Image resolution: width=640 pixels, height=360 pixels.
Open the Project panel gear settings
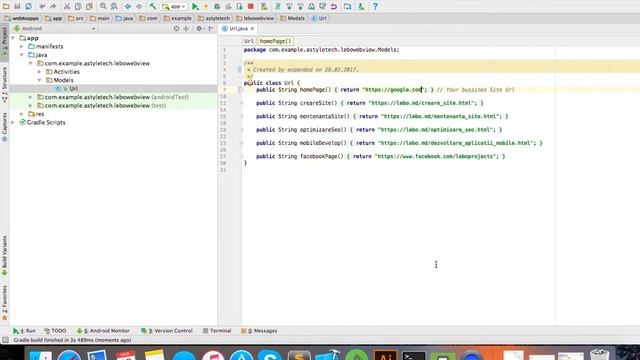pos(200,29)
